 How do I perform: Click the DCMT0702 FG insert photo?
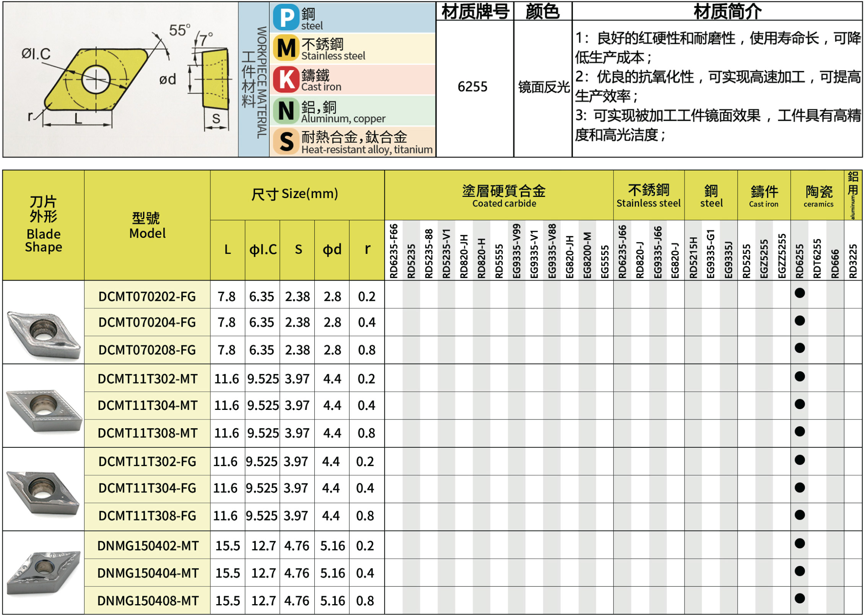click(x=43, y=335)
